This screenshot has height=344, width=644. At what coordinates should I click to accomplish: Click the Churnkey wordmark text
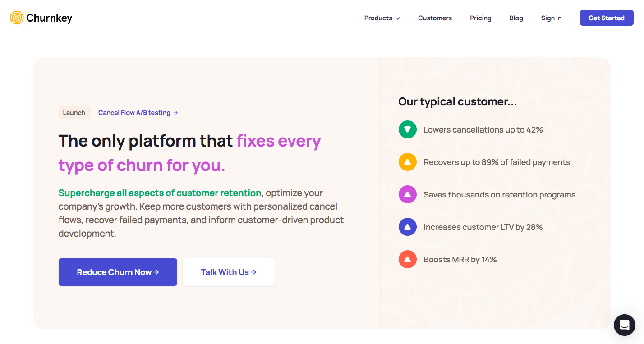tap(49, 18)
